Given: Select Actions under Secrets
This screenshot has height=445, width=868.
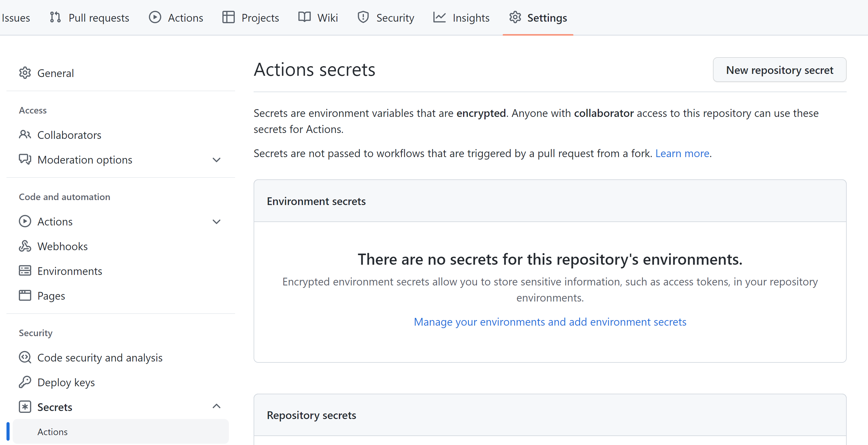Looking at the screenshot, I should coord(121,431).
